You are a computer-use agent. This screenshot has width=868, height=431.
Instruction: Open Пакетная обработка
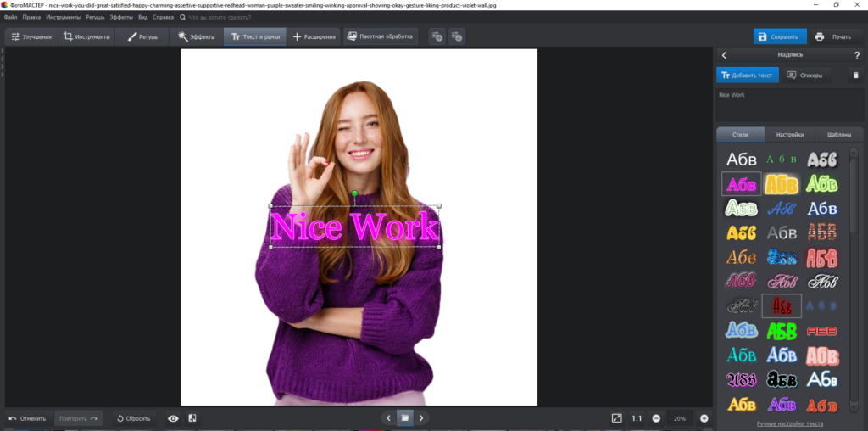(x=381, y=36)
